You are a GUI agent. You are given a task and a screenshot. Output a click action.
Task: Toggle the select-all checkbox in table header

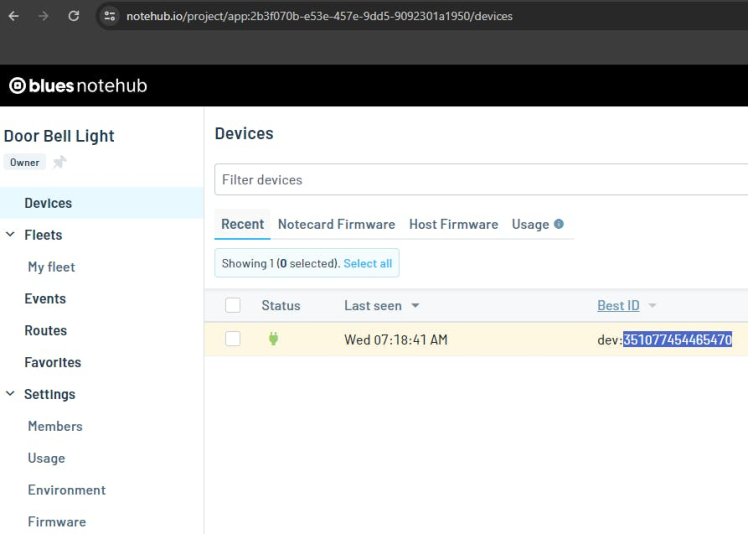[x=233, y=305]
